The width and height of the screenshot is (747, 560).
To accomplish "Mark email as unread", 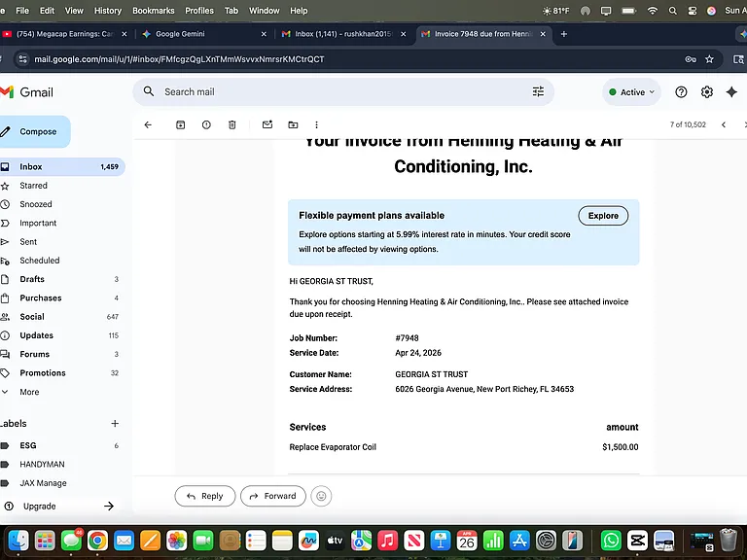I will 267,124.
